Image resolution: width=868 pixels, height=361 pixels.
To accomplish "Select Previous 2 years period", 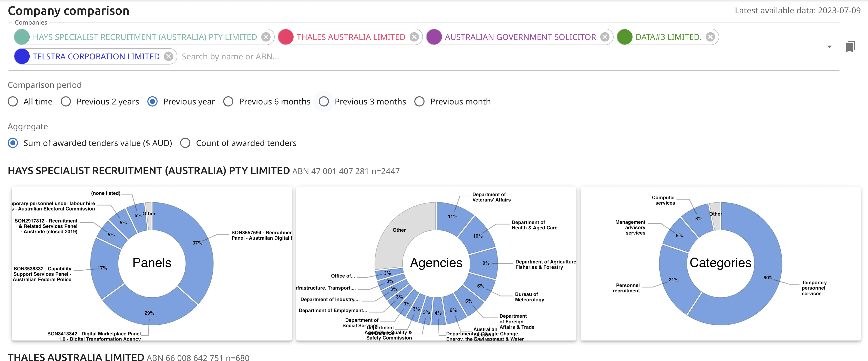I will (x=66, y=102).
